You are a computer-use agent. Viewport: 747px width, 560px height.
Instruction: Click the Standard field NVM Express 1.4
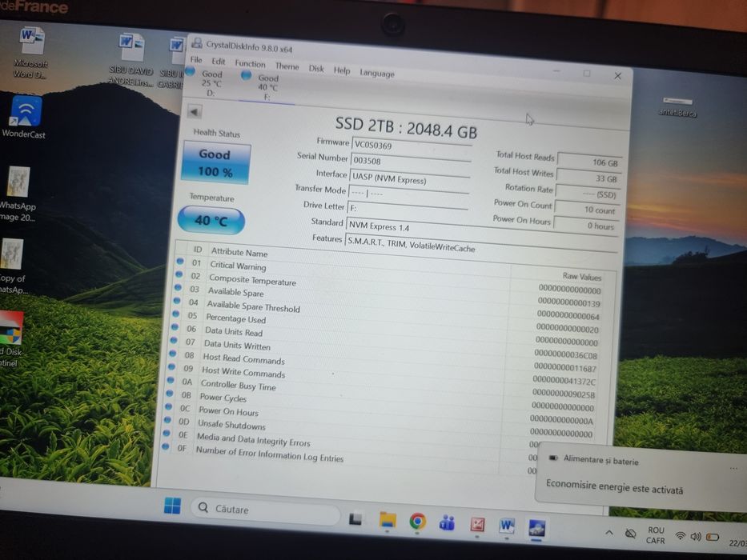coord(481,230)
